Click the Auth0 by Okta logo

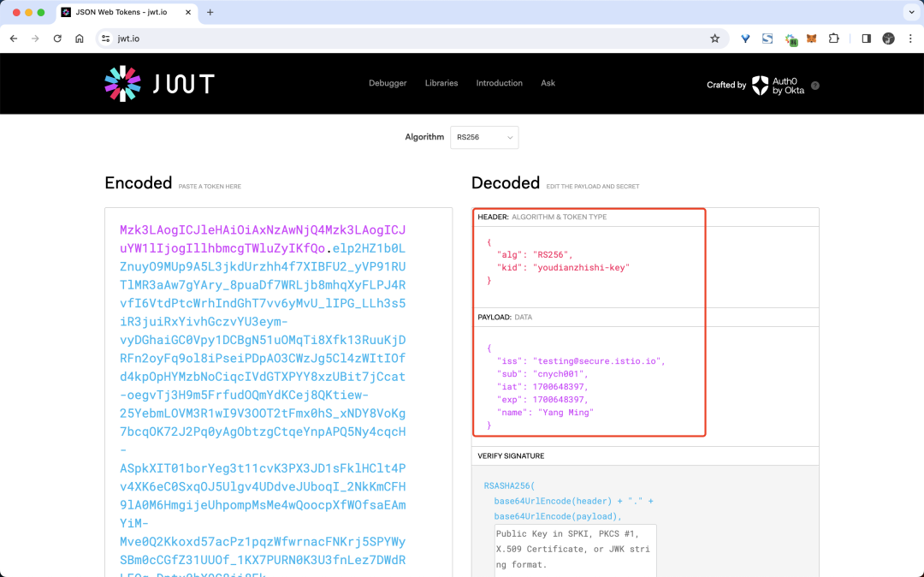point(778,85)
